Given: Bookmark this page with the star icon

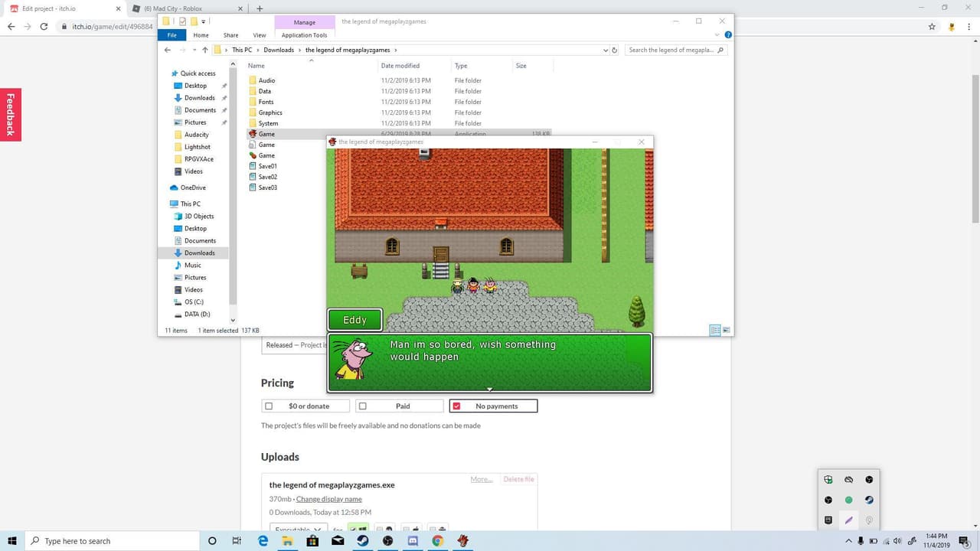Looking at the screenshot, I should pos(932,26).
